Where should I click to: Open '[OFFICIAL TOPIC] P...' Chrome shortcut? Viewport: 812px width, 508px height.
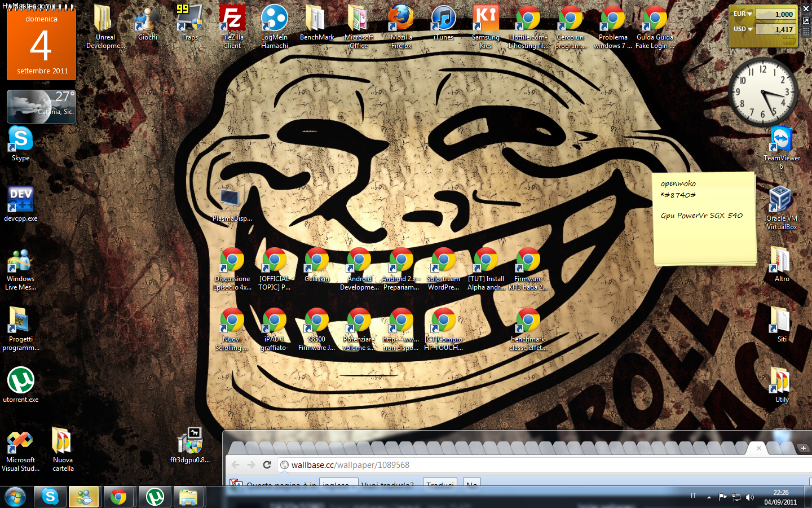click(x=274, y=269)
